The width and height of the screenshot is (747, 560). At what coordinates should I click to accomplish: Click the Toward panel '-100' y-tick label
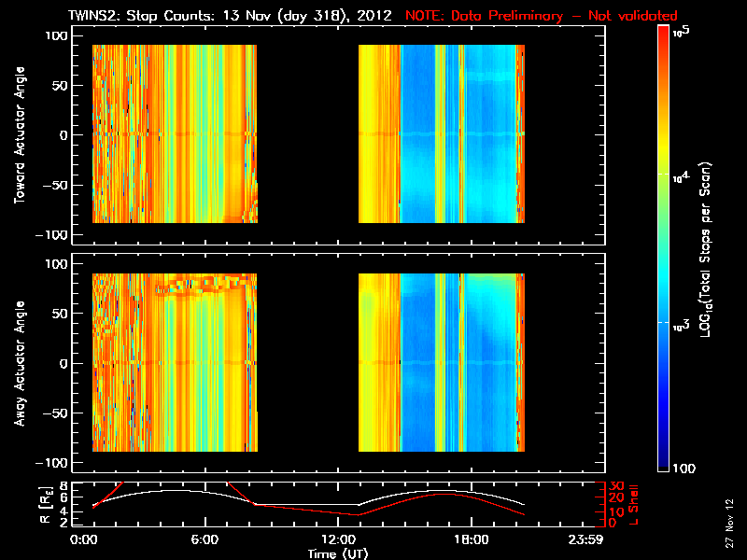(x=52, y=235)
